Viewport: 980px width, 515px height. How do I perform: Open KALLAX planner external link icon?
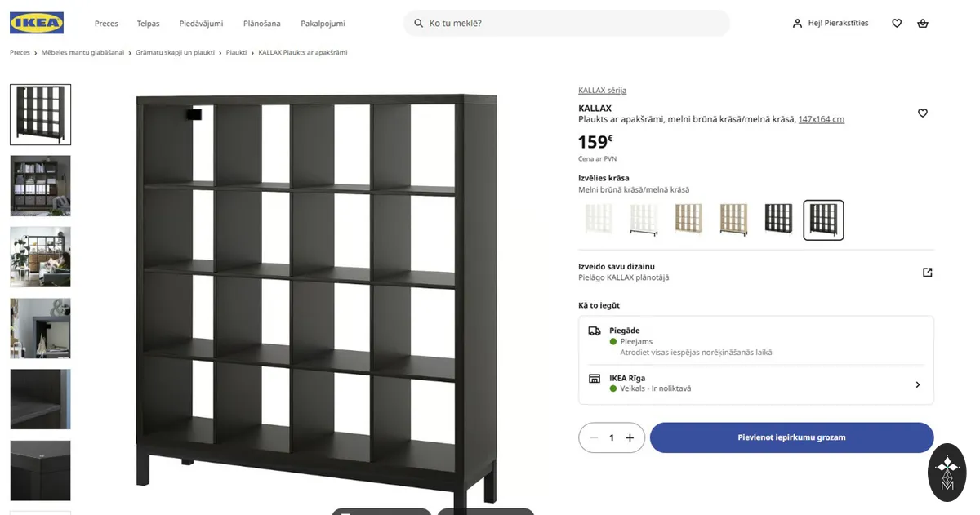pos(927,273)
